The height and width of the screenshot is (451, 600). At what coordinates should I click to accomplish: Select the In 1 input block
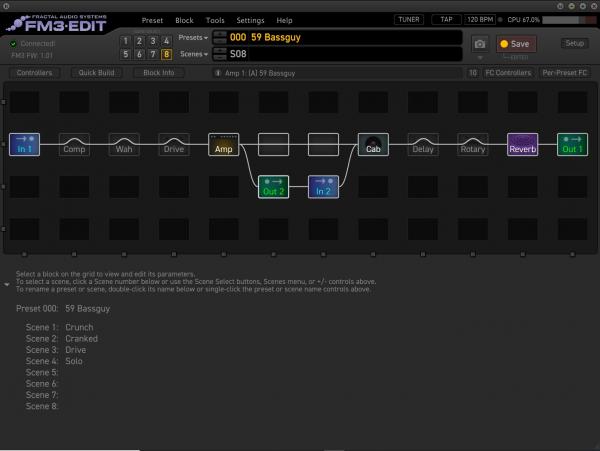pos(24,144)
